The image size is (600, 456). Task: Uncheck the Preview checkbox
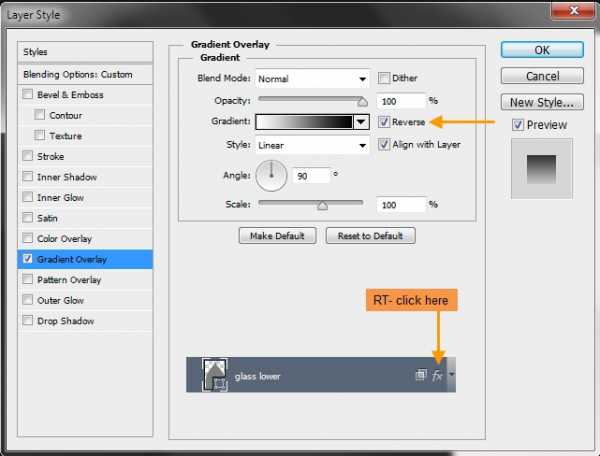click(x=518, y=125)
